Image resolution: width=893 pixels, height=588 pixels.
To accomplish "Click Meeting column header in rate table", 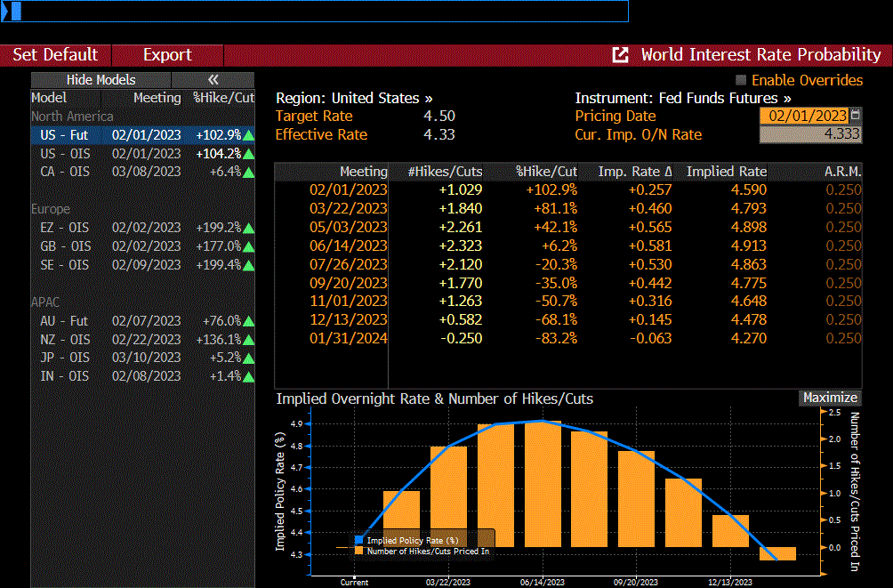I will pyautogui.click(x=364, y=172).
